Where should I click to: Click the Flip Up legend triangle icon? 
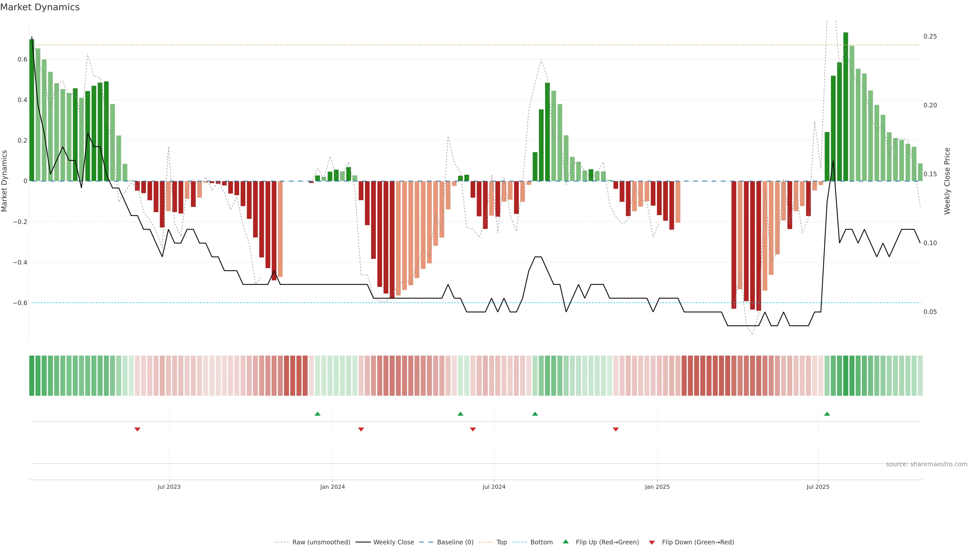pyautogui.click(x=566, y=542)
